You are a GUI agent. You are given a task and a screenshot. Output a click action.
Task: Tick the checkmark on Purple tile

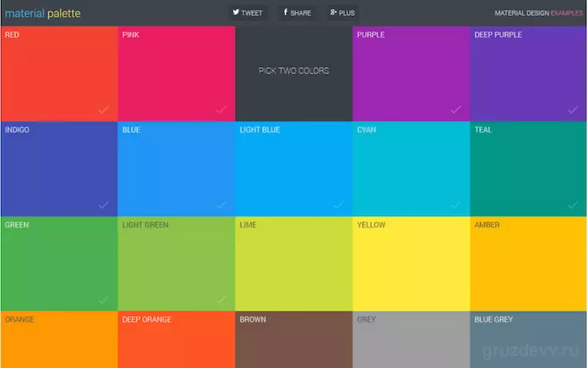pos(456,109)
